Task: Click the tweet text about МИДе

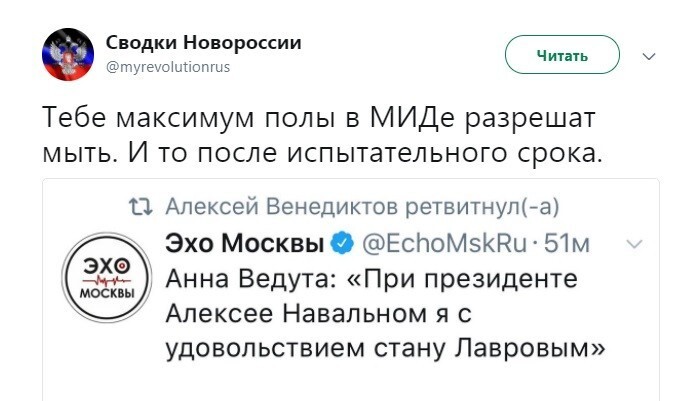Action: [x=322, y=135]
